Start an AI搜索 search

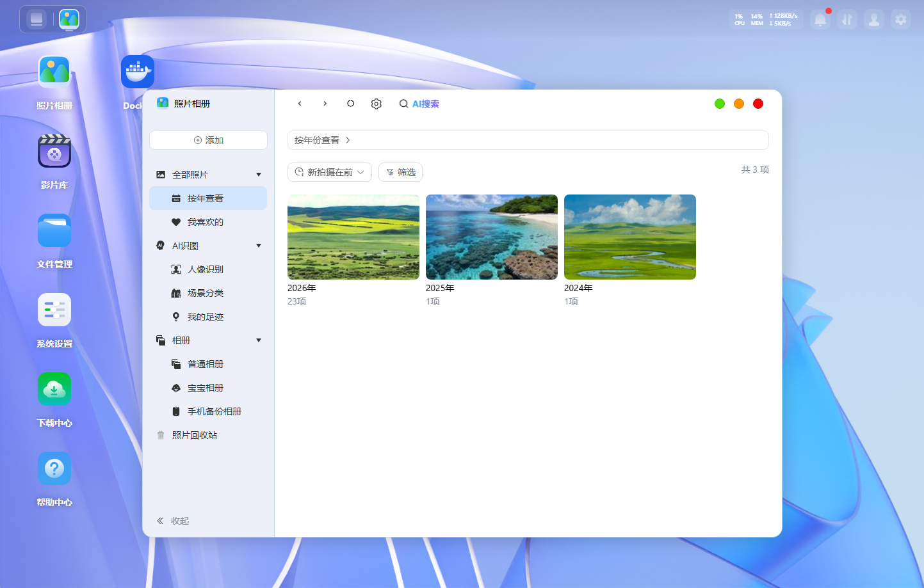(x=419, y=104)
